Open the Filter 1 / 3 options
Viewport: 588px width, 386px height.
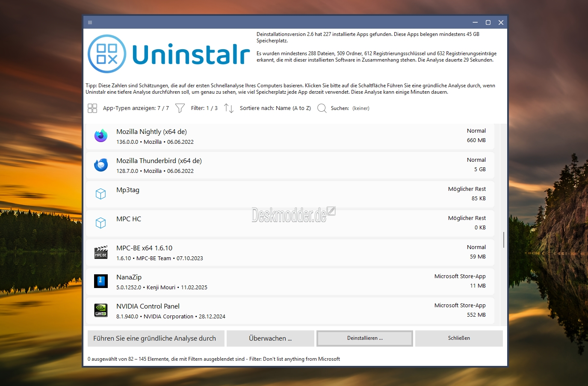click(204, 108)
